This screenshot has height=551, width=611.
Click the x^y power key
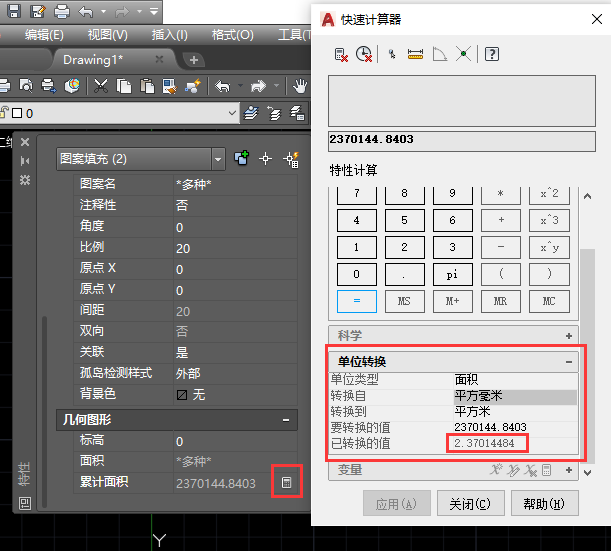click(549, 247)
